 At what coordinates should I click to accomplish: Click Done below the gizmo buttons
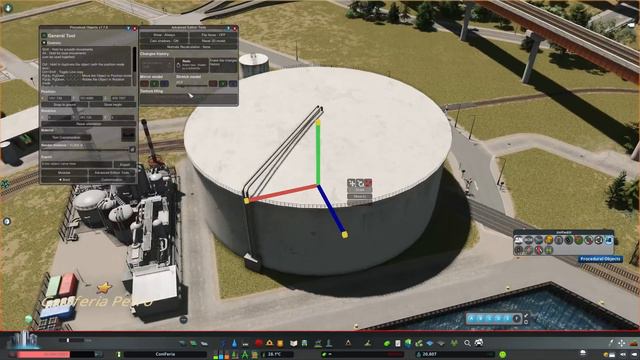point(360,190)
